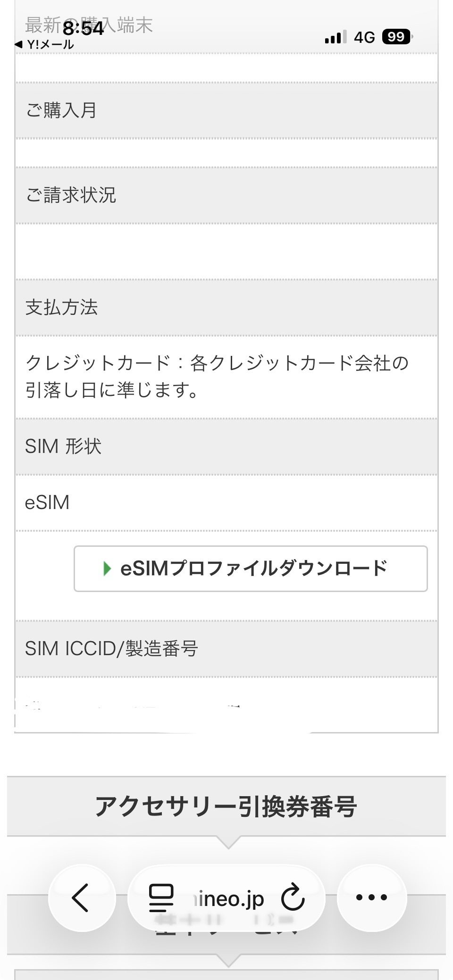Select the ご請求状況 row heading
This screenshot has height=980, width=453.
(71, 195)
